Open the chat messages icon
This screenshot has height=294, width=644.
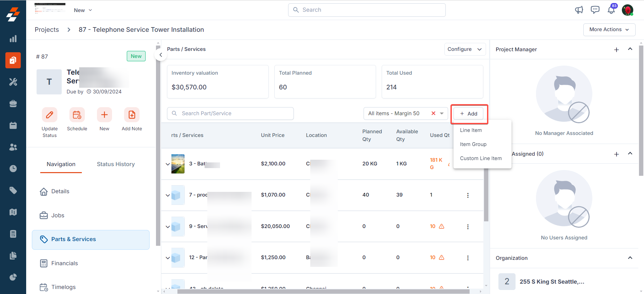click(x=595, y=10)
